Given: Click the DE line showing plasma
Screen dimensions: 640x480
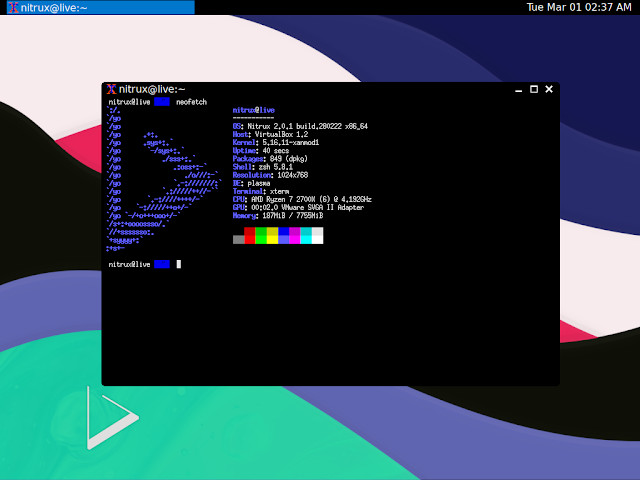Looking at the screenshot, I should pos(251,183).
